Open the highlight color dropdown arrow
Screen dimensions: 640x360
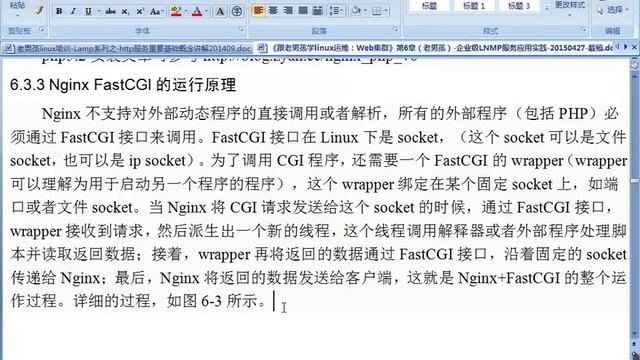pos(186,11)
